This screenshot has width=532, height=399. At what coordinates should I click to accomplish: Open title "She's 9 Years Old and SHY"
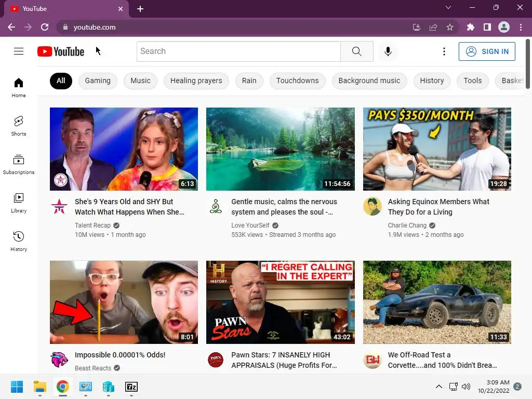129,207
